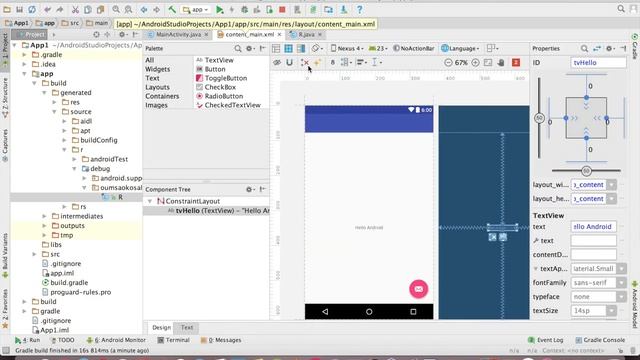Open the fontFamily sans-serif dropdown
640x360 pixels.
[621, 282]
